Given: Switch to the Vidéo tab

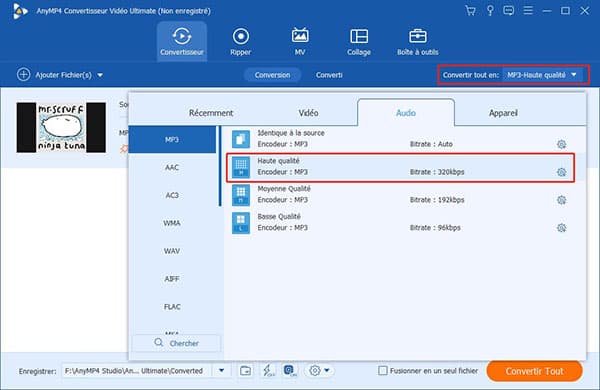Looking at the screenshot, I should coord(308,113).
